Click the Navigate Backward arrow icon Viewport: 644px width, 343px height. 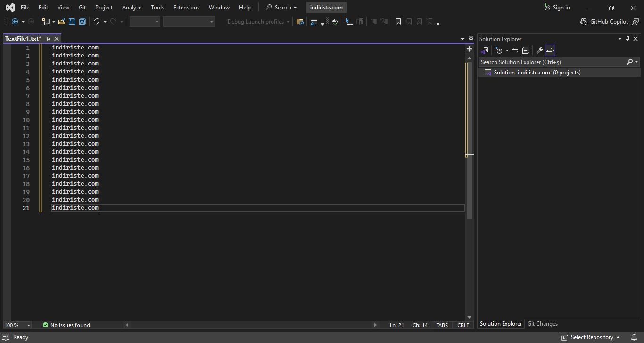click(x=15, y=22)
